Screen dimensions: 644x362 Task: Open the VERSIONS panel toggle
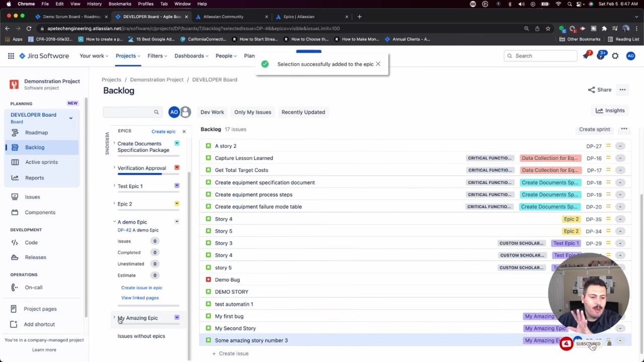[107, 143]
